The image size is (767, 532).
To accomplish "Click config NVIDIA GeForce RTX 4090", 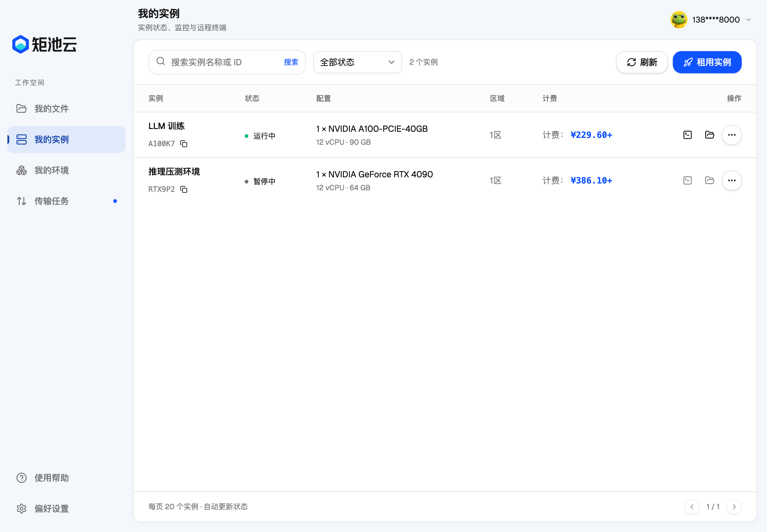I will [x=375, y=174].
